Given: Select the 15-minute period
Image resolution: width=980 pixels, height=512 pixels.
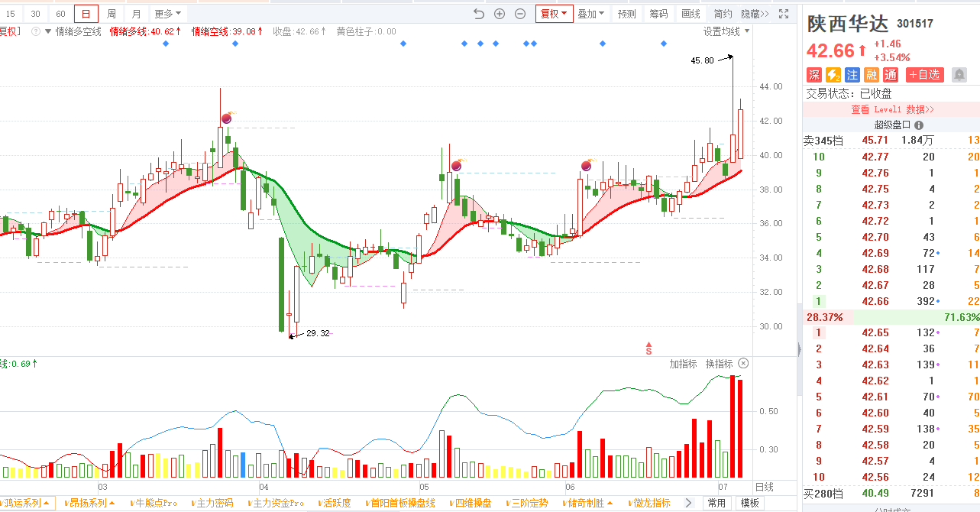Looking at the screenshot, I should tap(11, 14).
